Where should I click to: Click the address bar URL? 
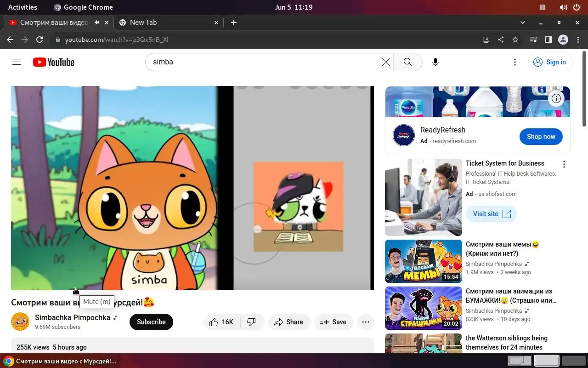pos(117,40)
